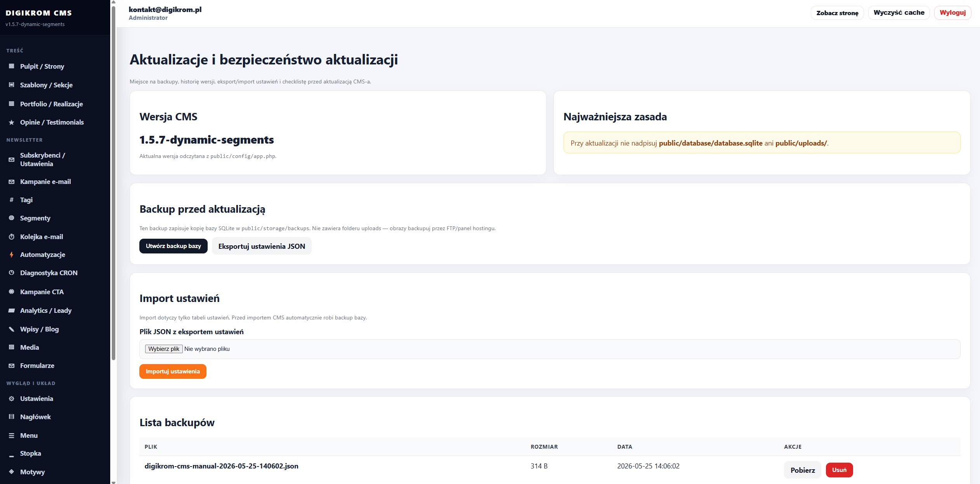The height and width of the screenshot is (484, 980).
Task: Click the DIGIKROM CMS logo text
Action: (x=39, y=13)
